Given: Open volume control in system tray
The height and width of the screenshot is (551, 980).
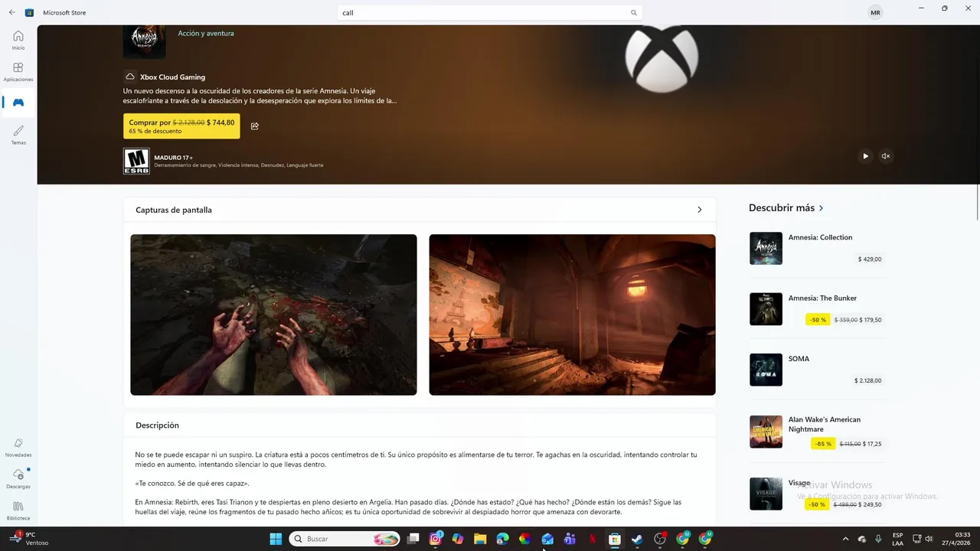Looking at the screenshot, I should click(x=930, y=539).
